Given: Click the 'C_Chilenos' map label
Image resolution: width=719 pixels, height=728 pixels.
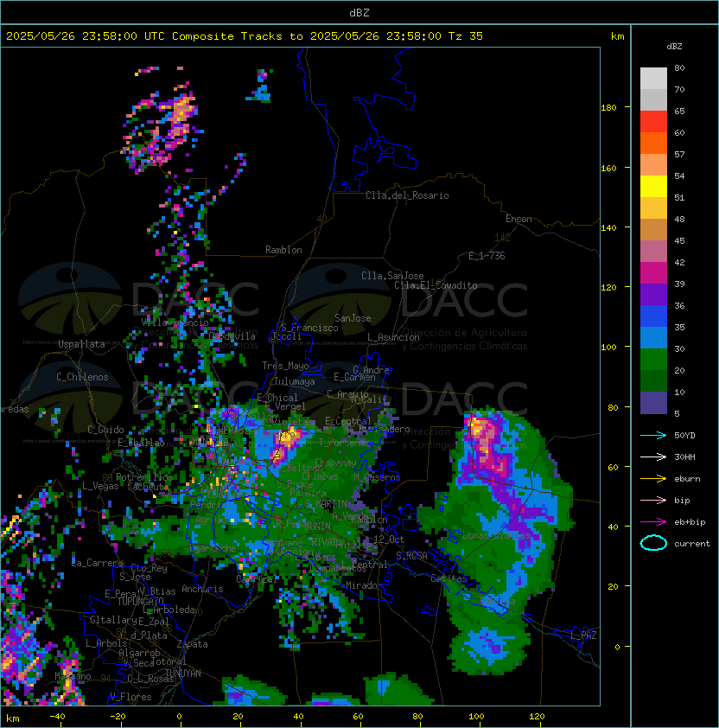Looking at the screenshot, I should point(82,377).
